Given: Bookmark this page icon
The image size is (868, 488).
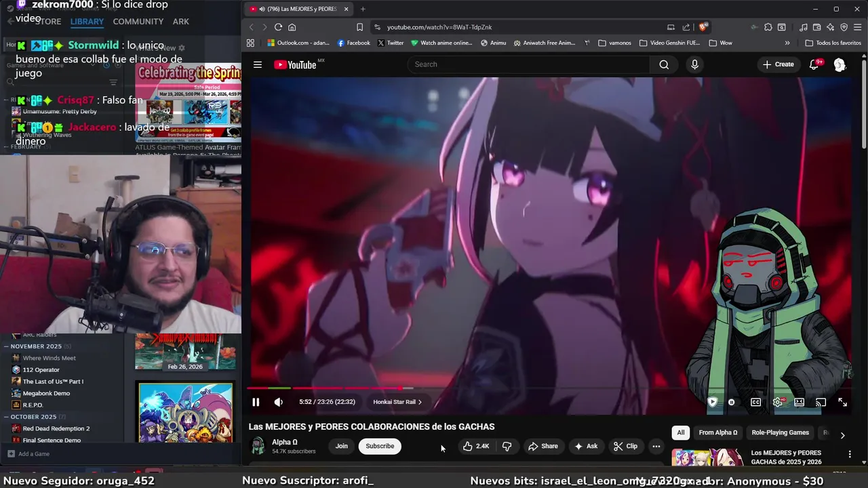Looking at the screenshot, I should (x=359, y=27).
